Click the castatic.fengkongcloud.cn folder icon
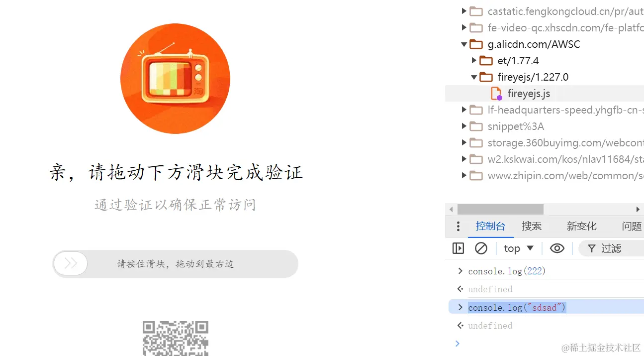 (x=476, y=11)
